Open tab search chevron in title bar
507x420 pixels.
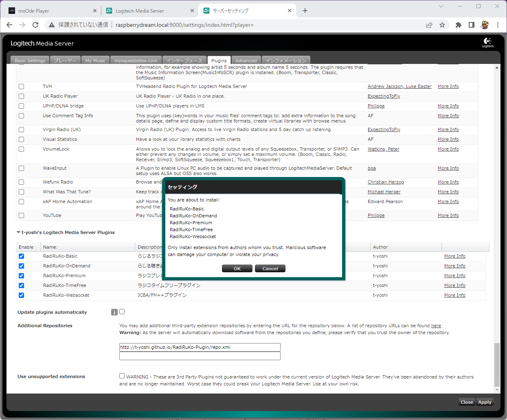point(441,6)
